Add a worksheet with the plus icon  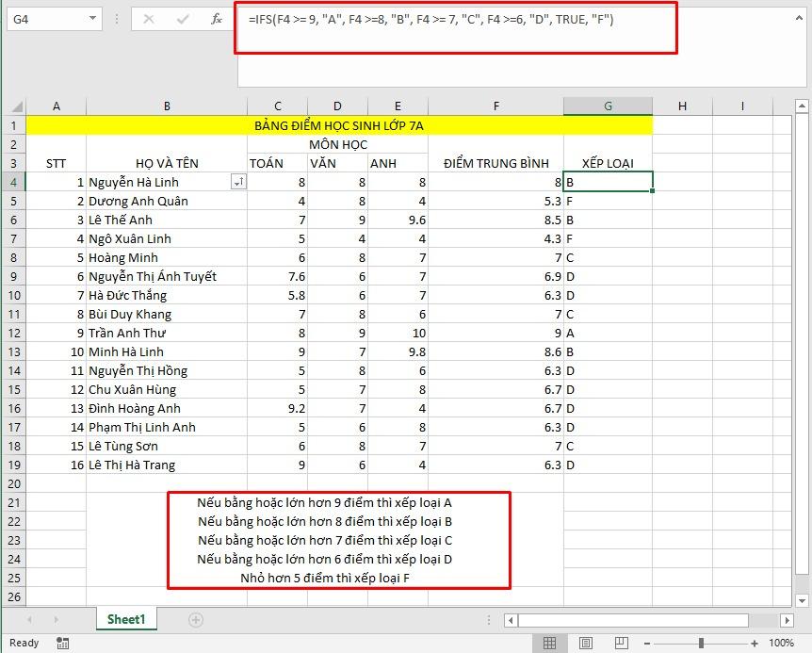click(x=196, y=619)
